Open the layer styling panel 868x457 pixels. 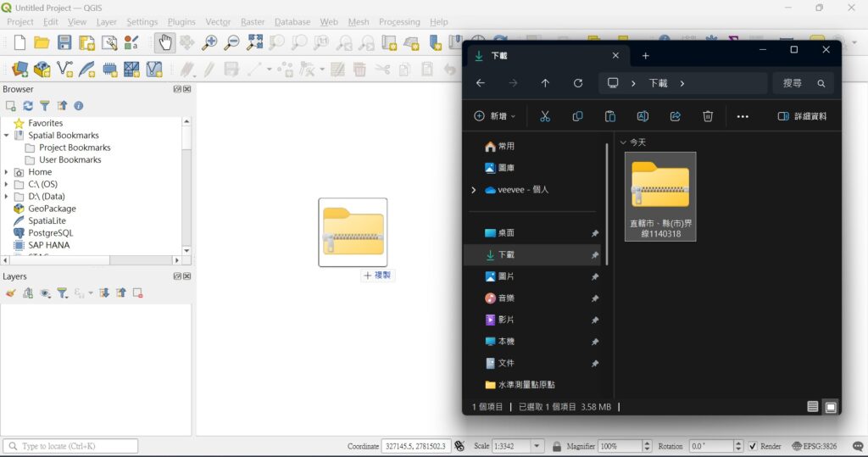[10, 293]
